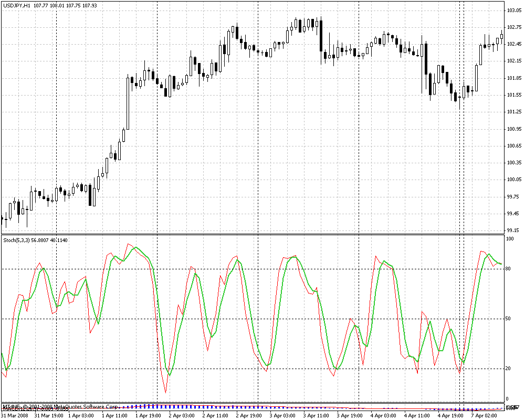Screen dimensions: 525x420
Task: Click the 50 level on stochastic scale
Action: (508, 319)
